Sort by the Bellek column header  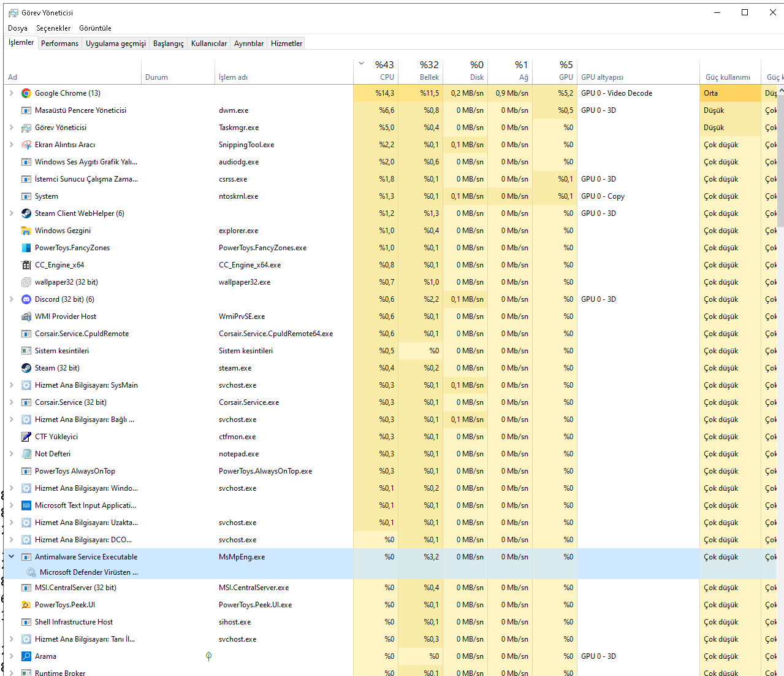point(421,71)
